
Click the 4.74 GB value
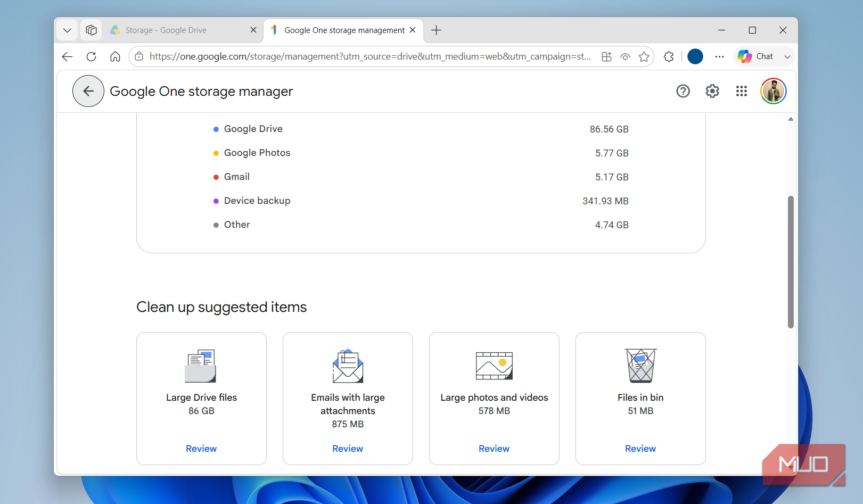click(x=612, y=225)
